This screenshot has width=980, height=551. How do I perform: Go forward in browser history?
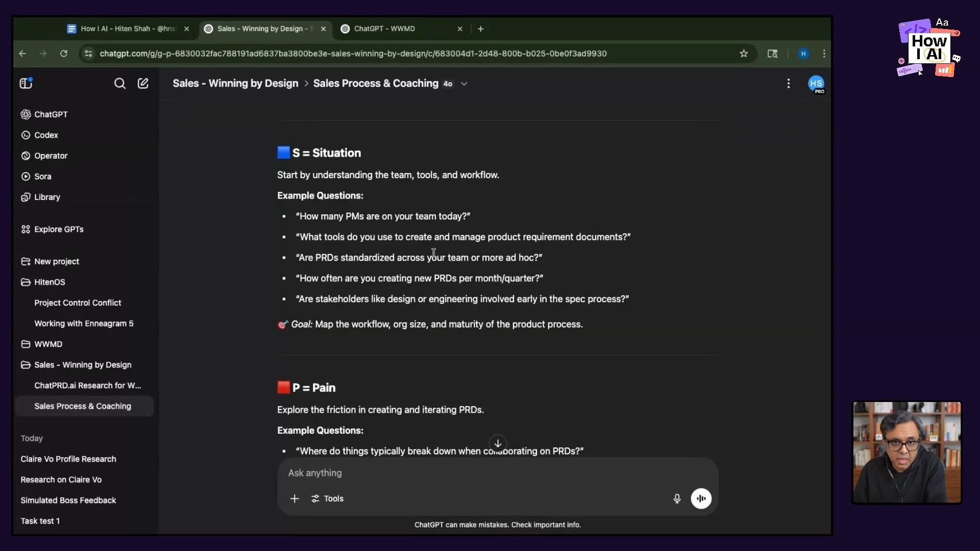click(x=43, y=54)
